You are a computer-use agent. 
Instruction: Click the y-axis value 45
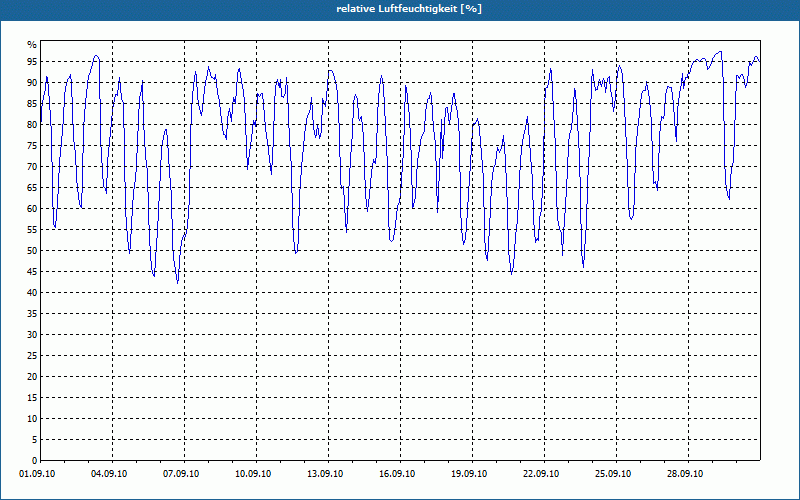(x=32, y=271)
